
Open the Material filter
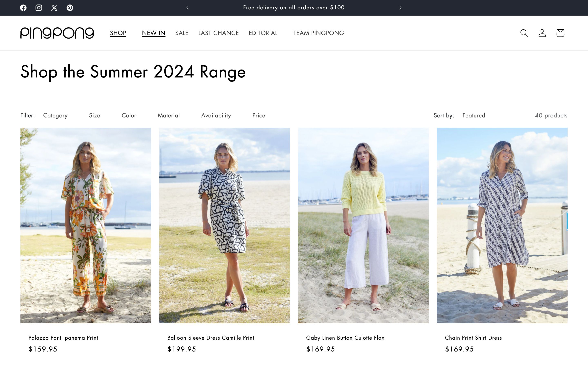[x=168, y=116]
